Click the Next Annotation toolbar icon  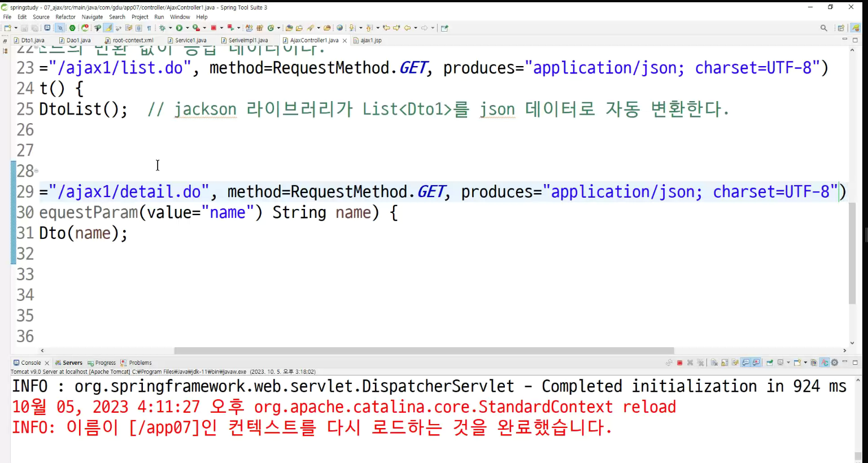352,28
